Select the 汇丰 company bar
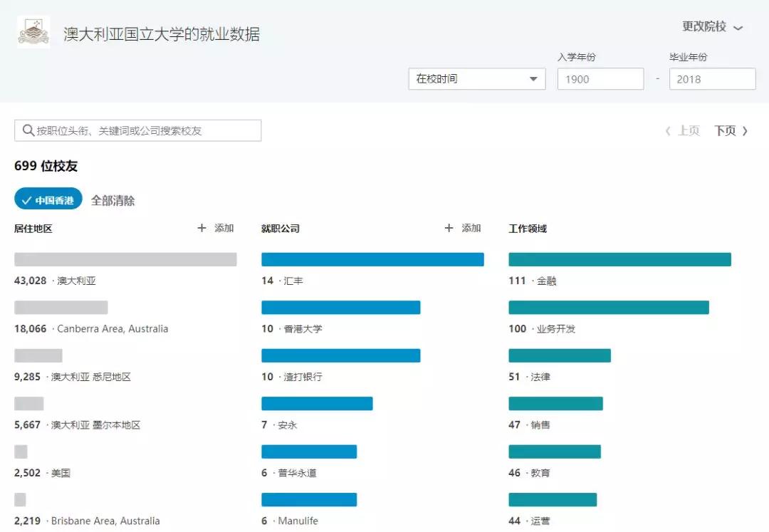The image size is (769, 532). pyautogui.click(x=372, y=259)
